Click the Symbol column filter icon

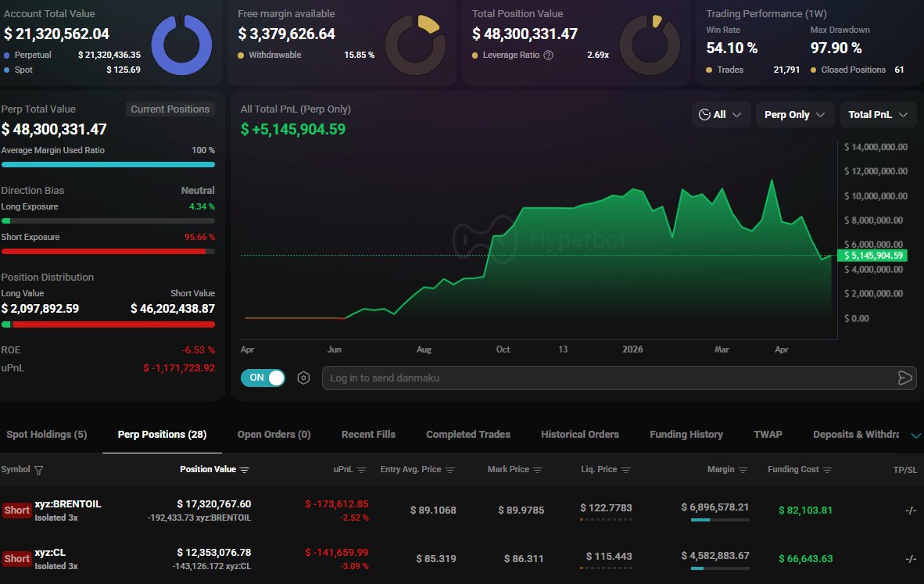[39, 470]
